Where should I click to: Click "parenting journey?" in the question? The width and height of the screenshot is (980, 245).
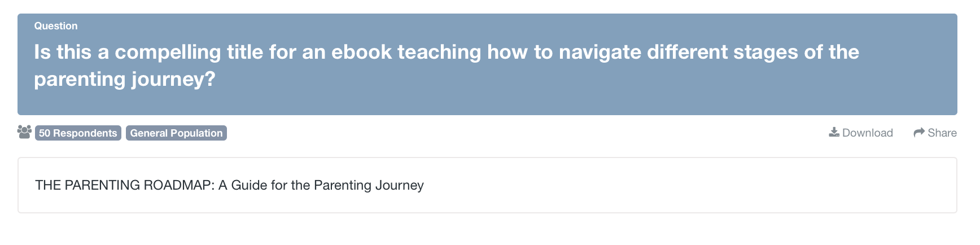click(x=124, y=79)
